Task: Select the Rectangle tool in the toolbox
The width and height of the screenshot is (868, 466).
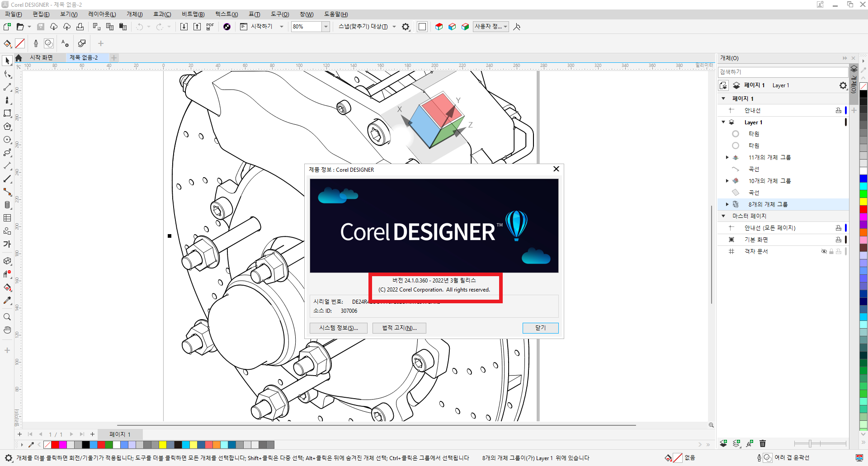Action: tap(7, 113)
